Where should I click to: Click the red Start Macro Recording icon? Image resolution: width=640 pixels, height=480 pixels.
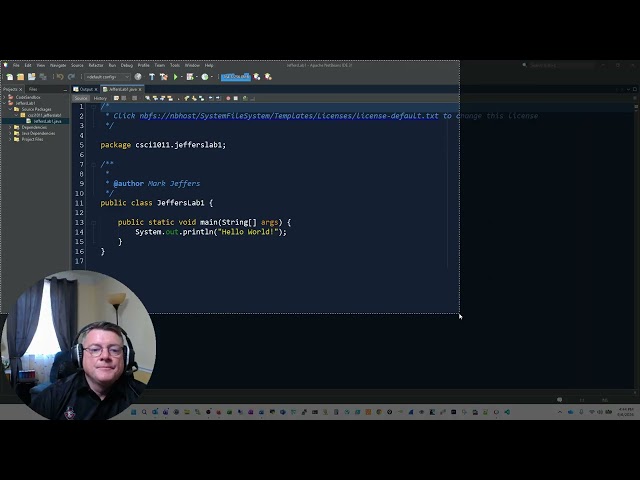[228, 98]
